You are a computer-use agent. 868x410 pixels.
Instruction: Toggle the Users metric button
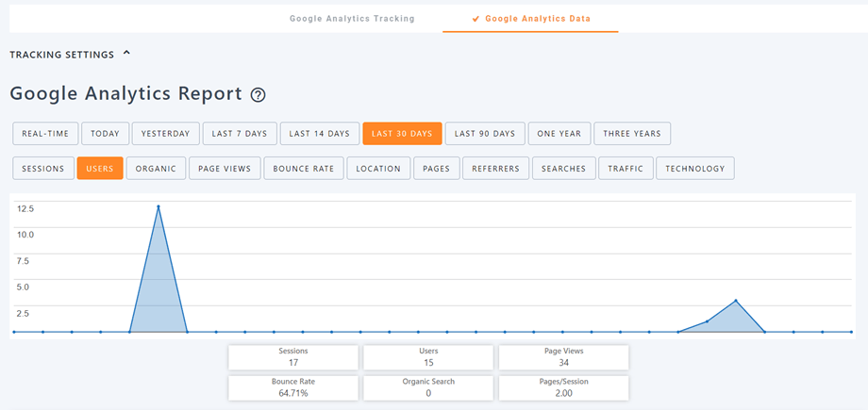pyautogui.click(x=100, y=169)
